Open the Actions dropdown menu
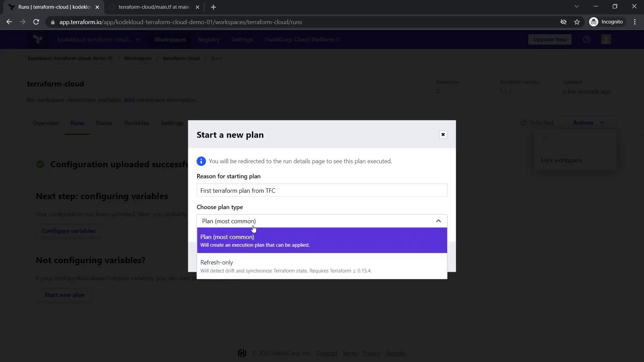Viewport: 644px width, 362px height. click(x=588, y=123)
